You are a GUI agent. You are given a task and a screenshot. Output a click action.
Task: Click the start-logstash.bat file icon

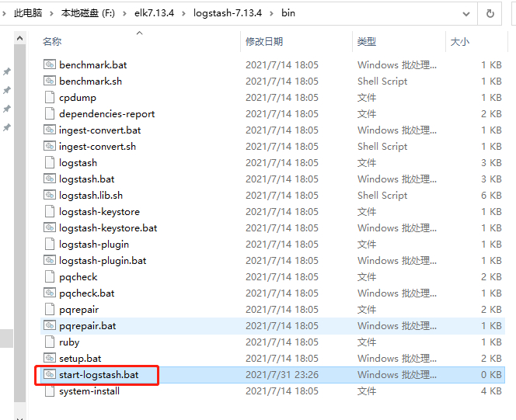(50, 375)
